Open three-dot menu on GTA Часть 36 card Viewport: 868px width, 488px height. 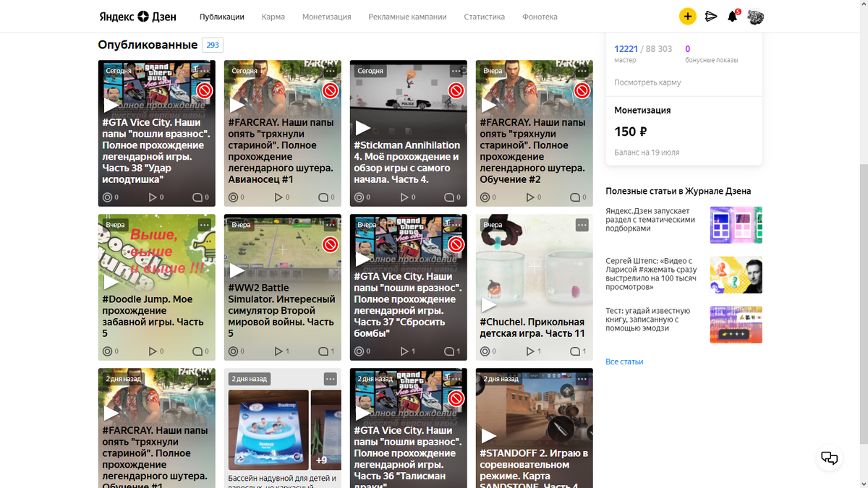click(456, 379)
